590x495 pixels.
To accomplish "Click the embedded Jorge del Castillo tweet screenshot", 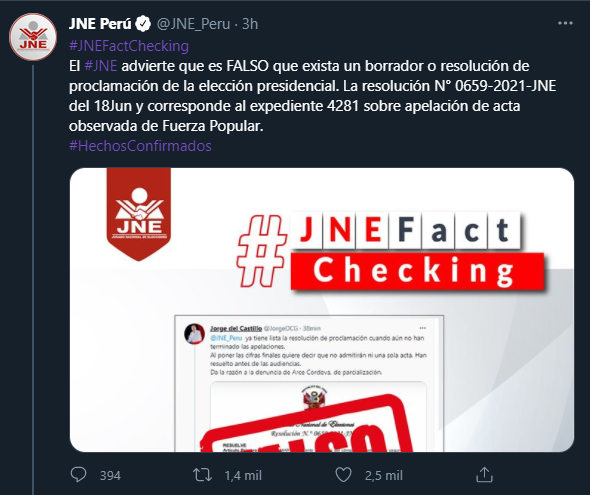I will (x=309, y=384).
